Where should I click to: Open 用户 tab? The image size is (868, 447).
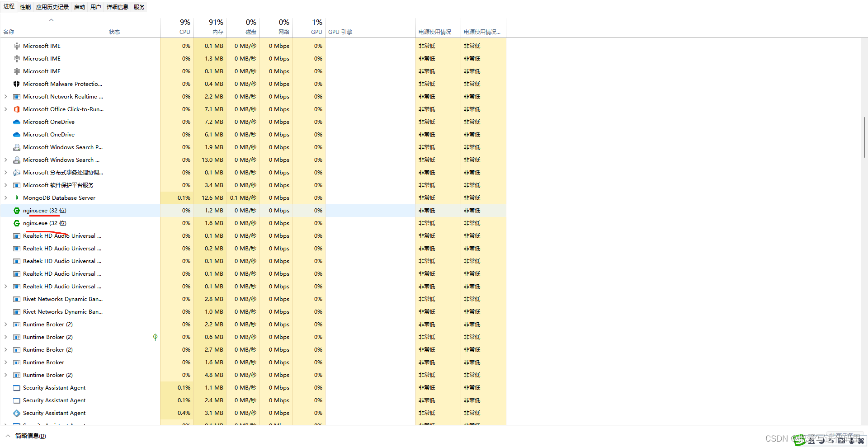96,7
